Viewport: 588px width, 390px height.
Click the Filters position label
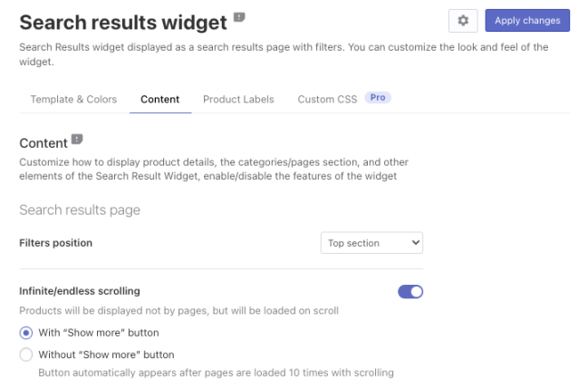(x=56, y=243)
